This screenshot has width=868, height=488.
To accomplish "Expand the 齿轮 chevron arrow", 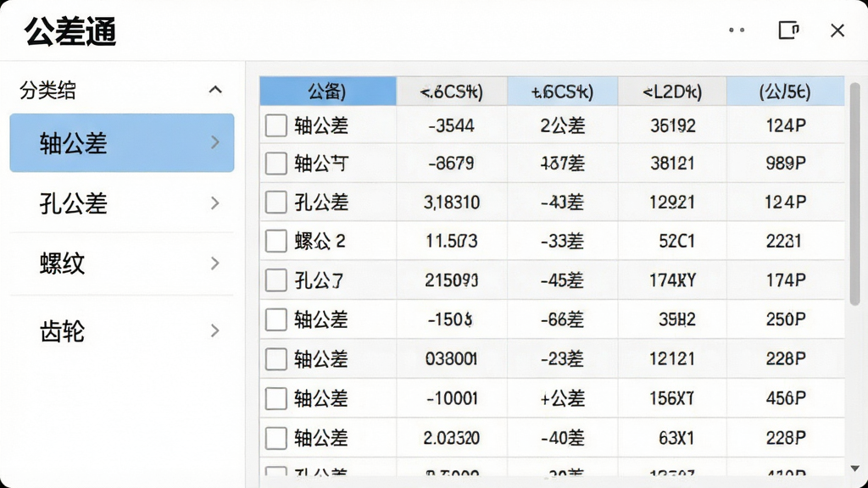I will coord(215,331).
